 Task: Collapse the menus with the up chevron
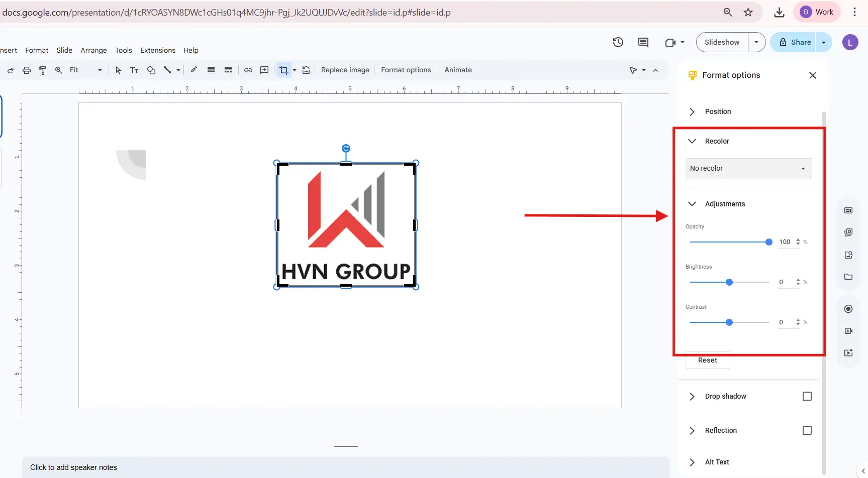pos(655,70)
